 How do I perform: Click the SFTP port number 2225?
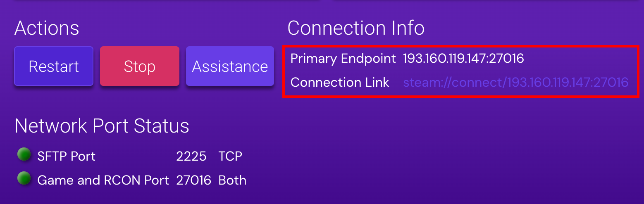point(191,156)
